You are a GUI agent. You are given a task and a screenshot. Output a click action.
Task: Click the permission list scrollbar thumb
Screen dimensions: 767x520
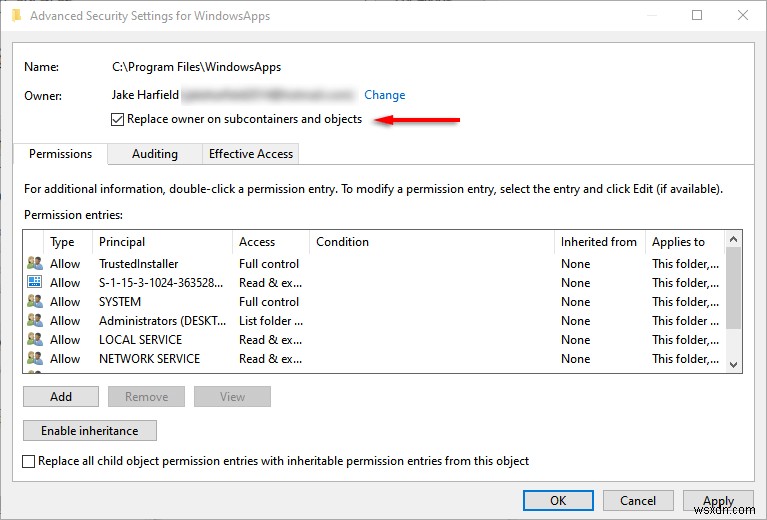[x=733, y=288]
